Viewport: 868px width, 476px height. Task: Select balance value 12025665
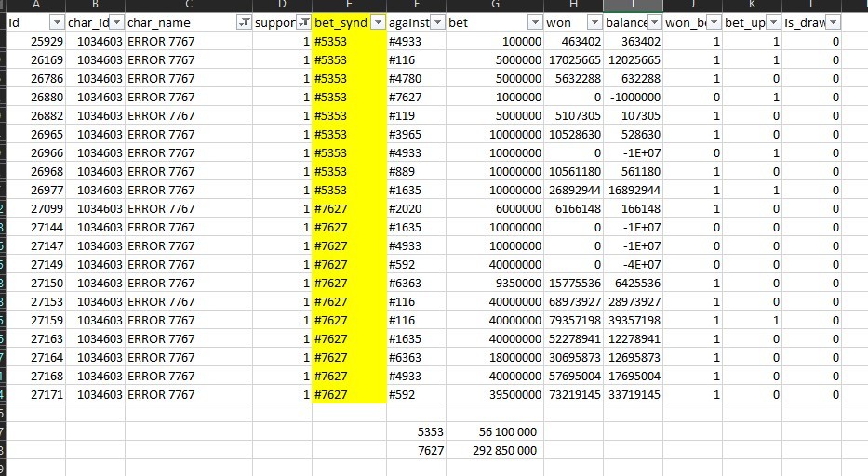(x=634, y=59)
